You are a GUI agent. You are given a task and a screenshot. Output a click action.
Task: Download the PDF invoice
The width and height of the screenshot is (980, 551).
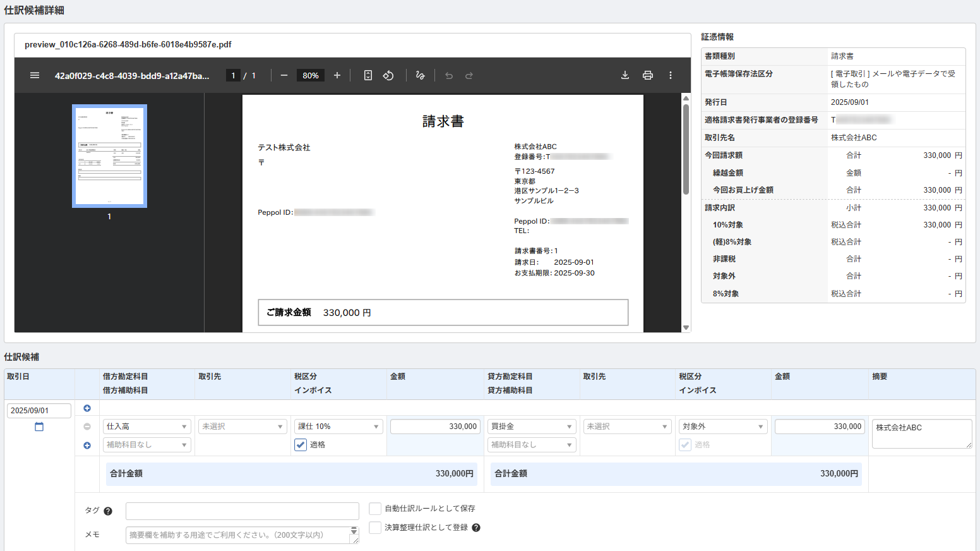click(625, 75)
